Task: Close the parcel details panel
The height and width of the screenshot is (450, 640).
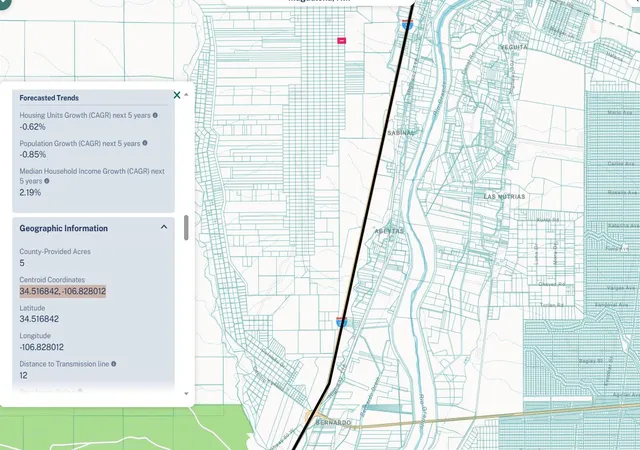Action: 177,95
